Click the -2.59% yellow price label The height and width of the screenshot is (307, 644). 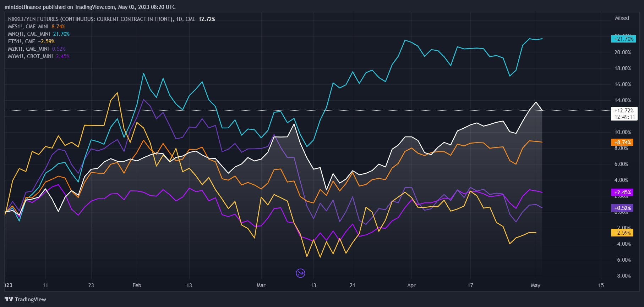point(622,233)
